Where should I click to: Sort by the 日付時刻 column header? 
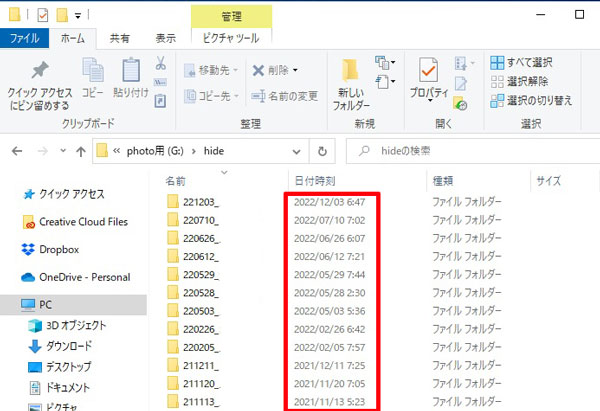314,181
